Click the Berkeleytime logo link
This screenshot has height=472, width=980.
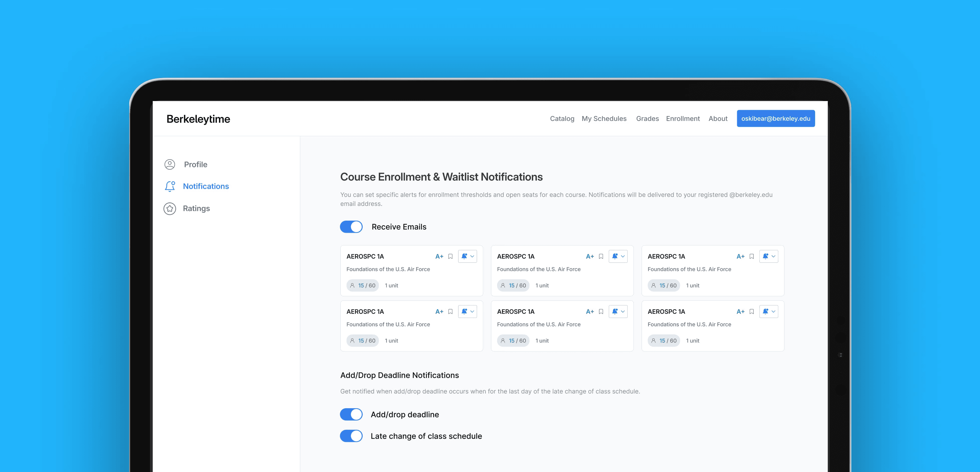[x=198, y=119]
